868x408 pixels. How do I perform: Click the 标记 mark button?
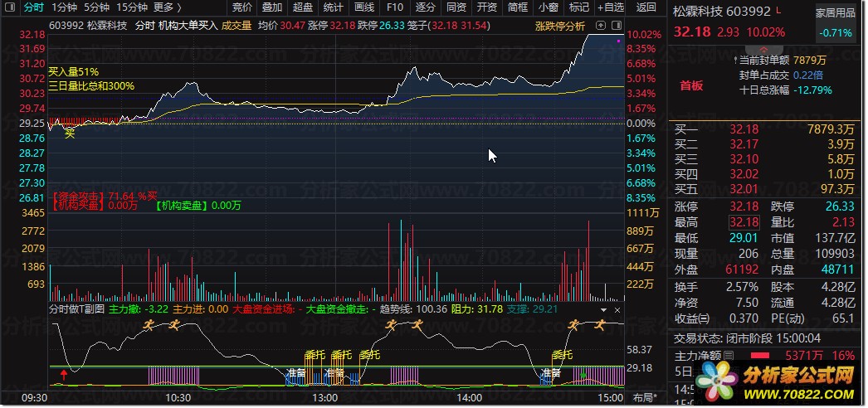tap(578, 7)
